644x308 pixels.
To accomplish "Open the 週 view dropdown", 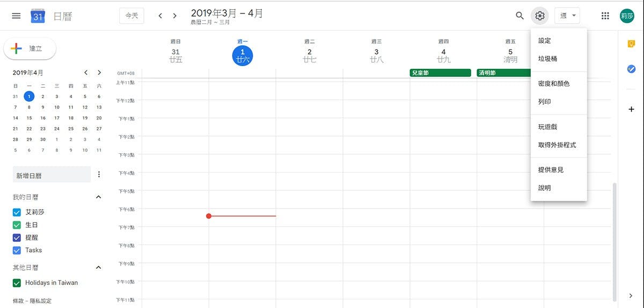I will pyautogui.click(x=567, y=16).
